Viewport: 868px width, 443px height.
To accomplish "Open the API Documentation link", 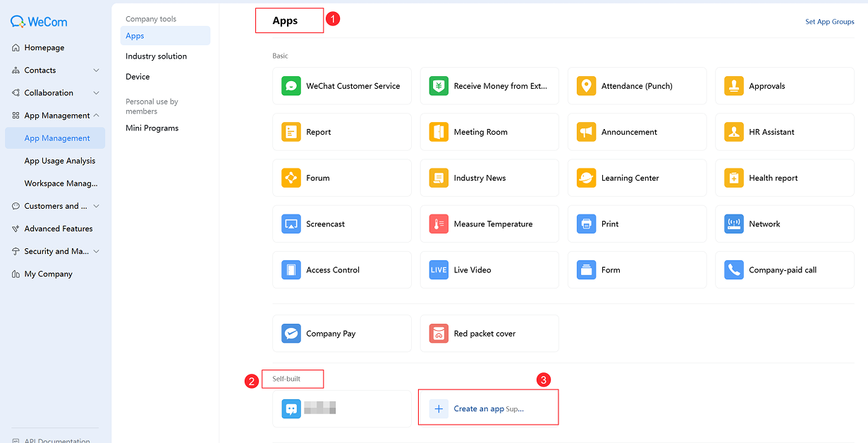I will 56,440.
